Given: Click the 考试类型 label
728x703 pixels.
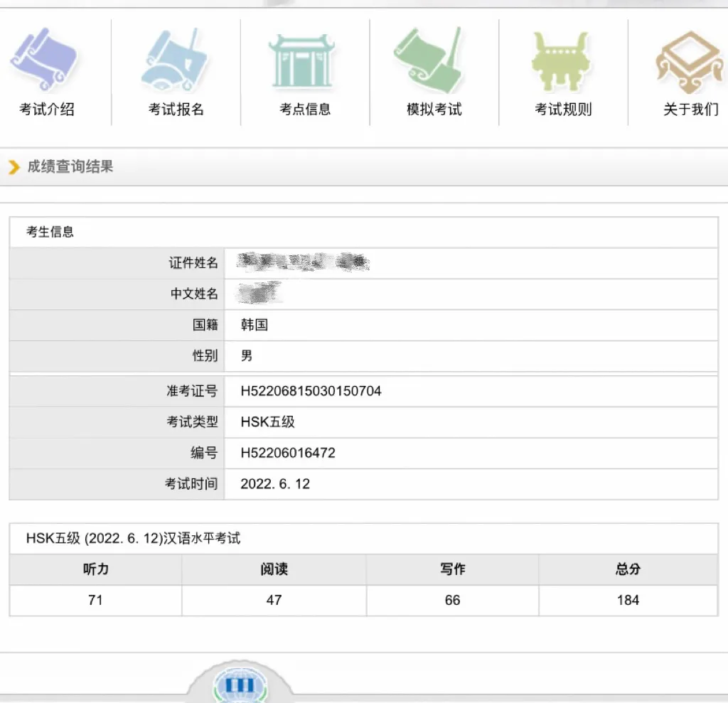Looking at the screenshot, I should point(192,422).
